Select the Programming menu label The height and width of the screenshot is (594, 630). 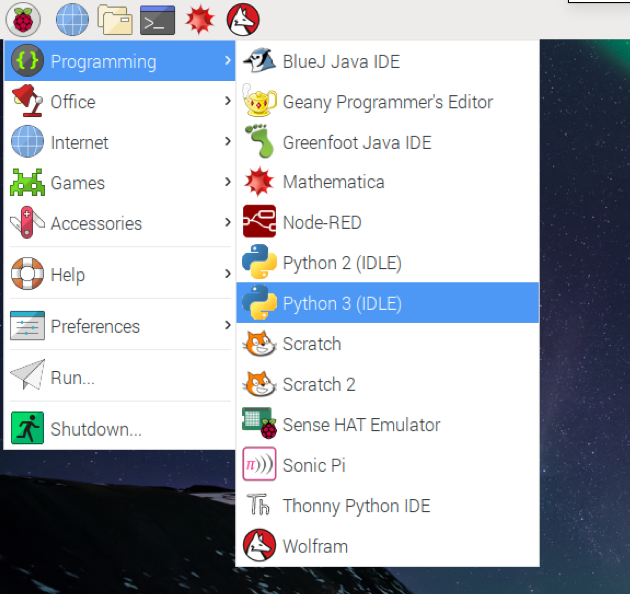coord(103,62)
